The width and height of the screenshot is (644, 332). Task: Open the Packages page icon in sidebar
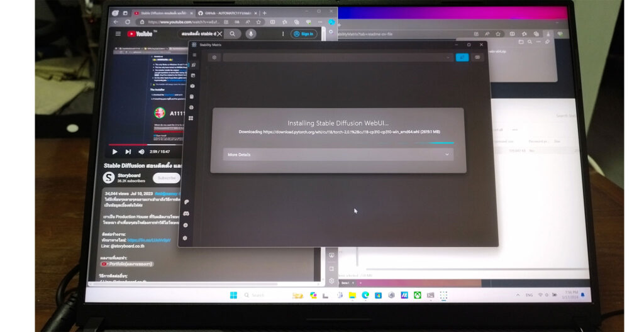193,75
